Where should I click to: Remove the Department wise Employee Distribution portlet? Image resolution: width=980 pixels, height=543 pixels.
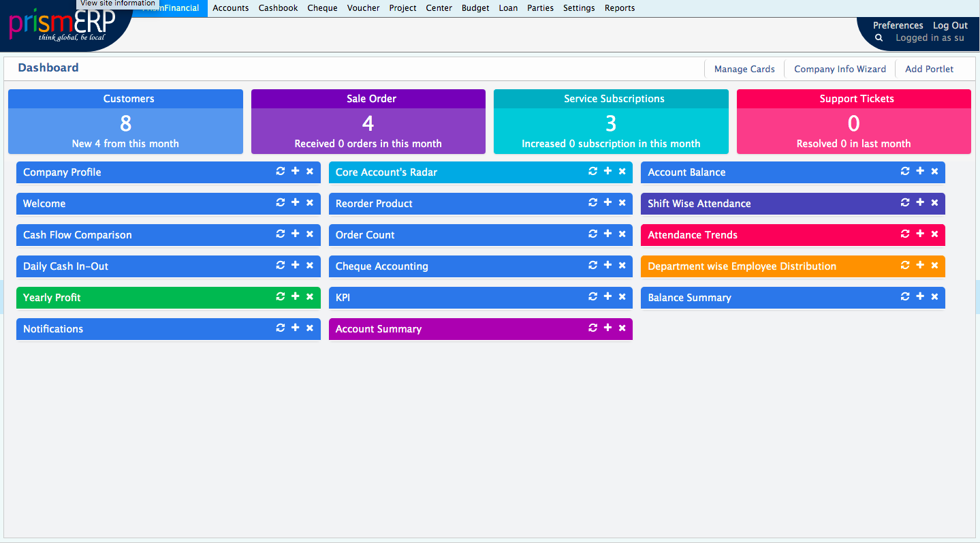click(x=934, y=266)
